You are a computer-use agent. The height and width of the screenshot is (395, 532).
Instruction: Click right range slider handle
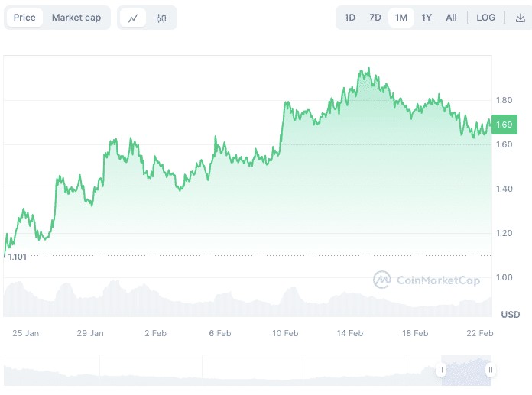(x=490, y=371)
